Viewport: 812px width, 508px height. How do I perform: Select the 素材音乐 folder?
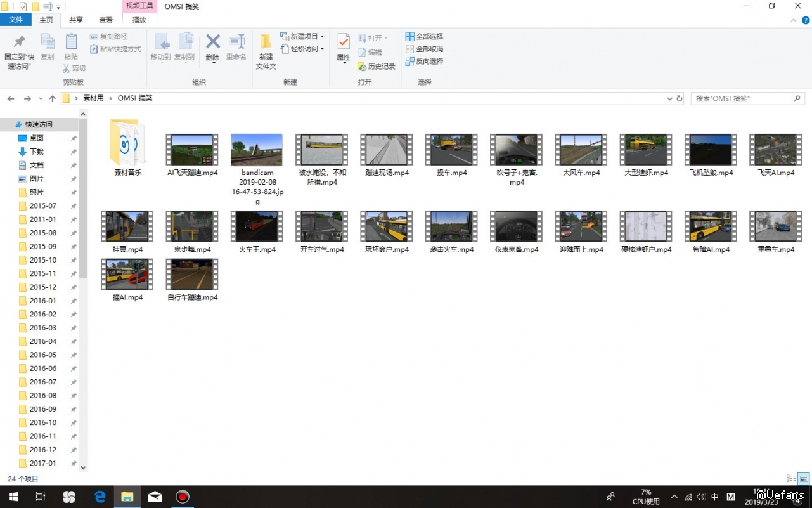(127, 148)
